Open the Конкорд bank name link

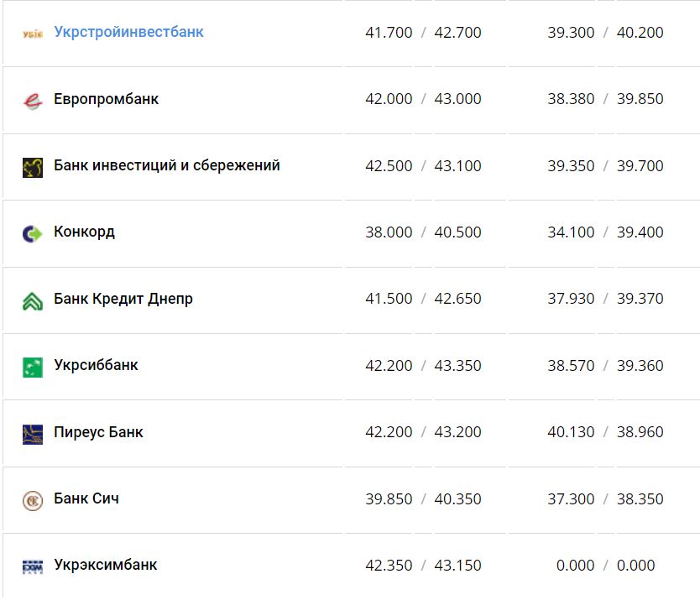(84, 232)
